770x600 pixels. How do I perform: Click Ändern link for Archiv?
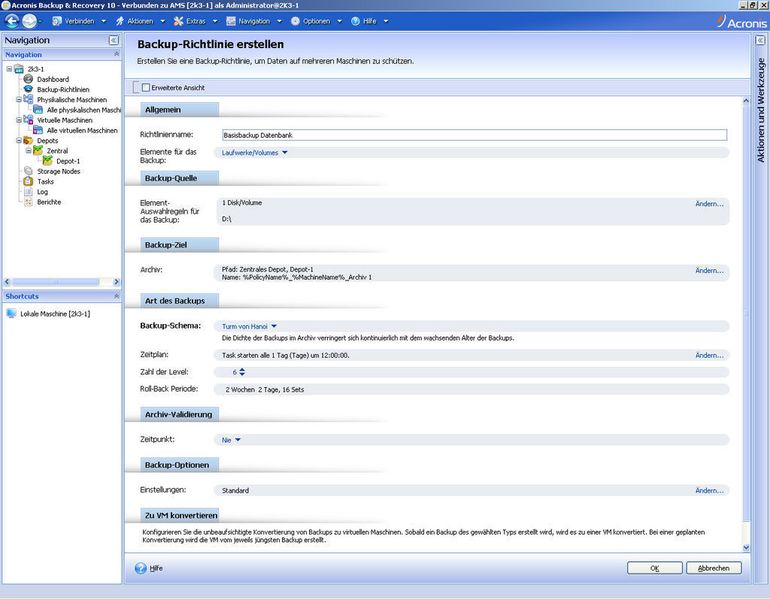coord(709,271)
